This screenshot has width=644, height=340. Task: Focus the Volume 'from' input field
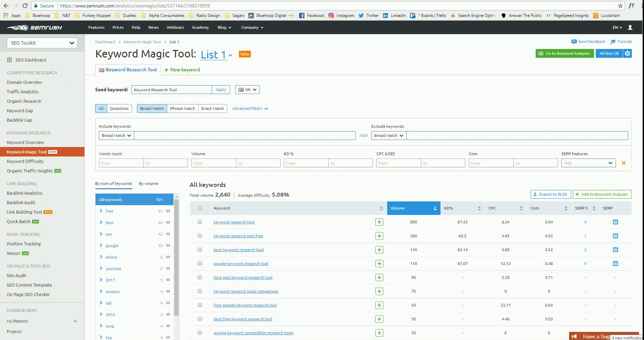214,163
